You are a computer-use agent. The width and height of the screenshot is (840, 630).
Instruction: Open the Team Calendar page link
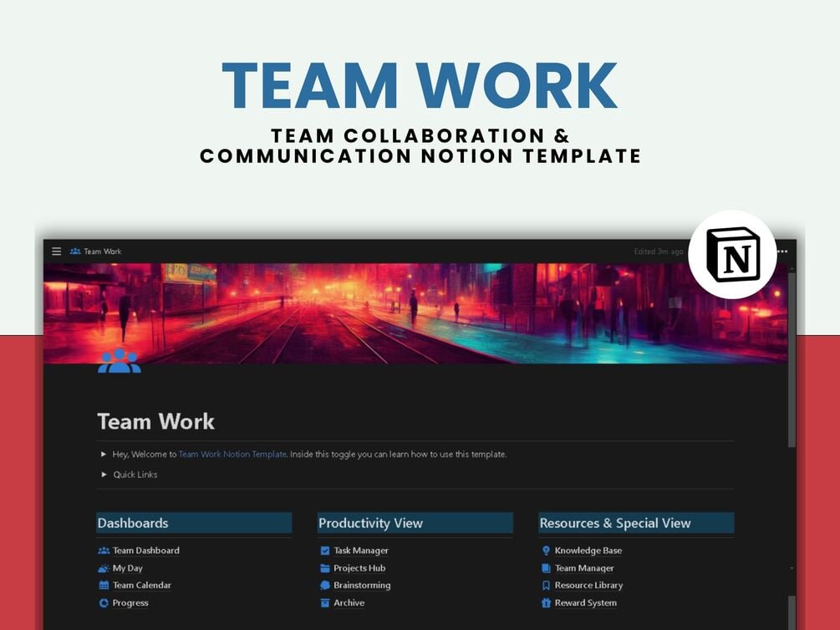142,585
